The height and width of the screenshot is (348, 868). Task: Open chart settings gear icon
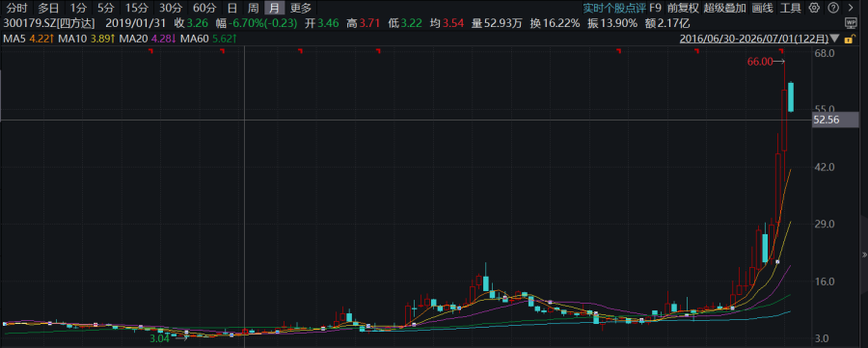point(814,8)
